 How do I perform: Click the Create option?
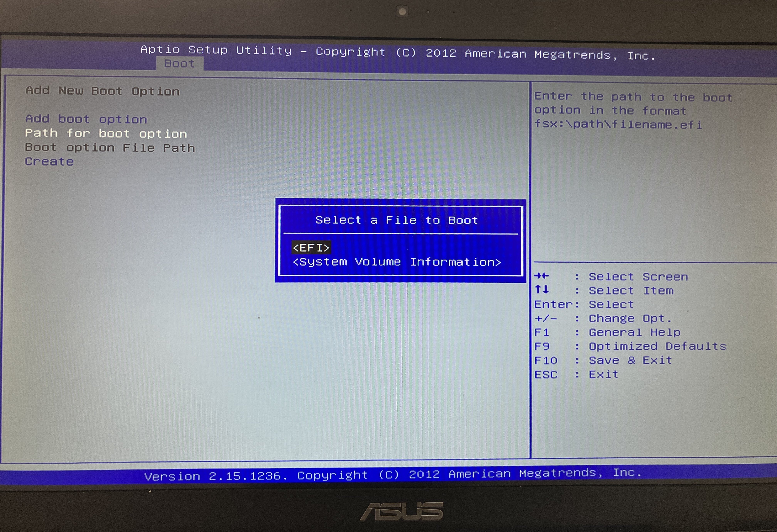50,161
